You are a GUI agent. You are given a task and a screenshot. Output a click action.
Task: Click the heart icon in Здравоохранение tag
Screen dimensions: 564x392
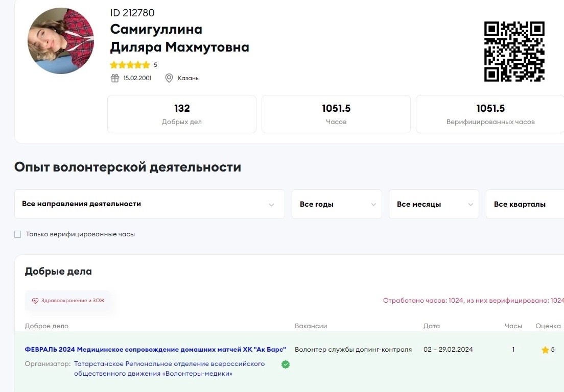(35, 301)
